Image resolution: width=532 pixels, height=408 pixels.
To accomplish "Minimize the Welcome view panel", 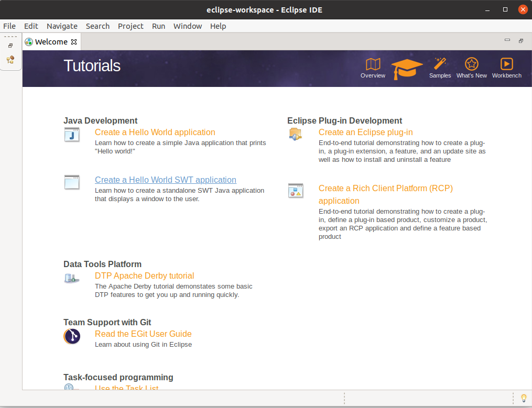I will (507, 41).
